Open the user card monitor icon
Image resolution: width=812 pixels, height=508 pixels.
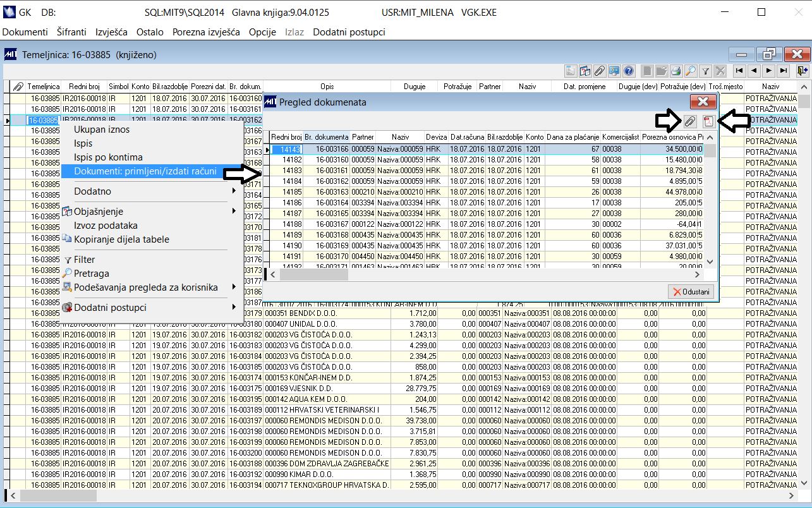pos(614,71)
